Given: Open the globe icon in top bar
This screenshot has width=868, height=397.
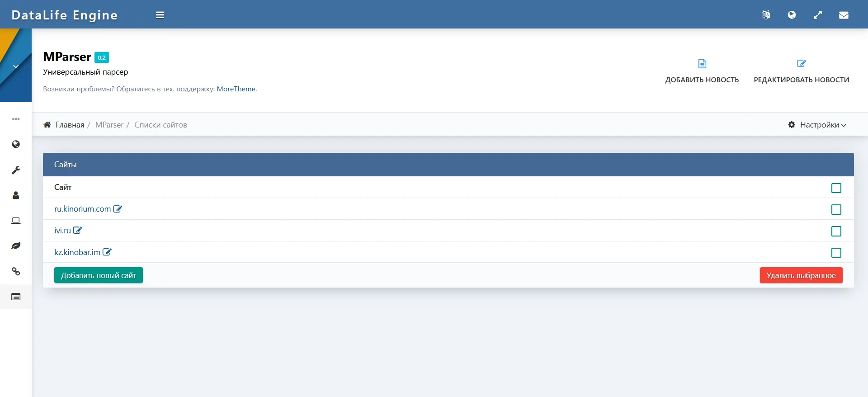Looking at the screenshot, I should (792, 15).
